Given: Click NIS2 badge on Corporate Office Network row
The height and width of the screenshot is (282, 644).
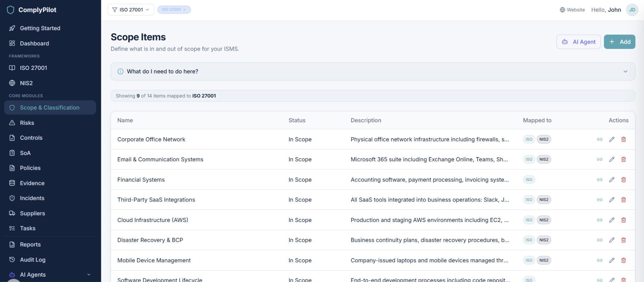Looking at the screenshot, I should pyautogui.click(x=544, y=139).
